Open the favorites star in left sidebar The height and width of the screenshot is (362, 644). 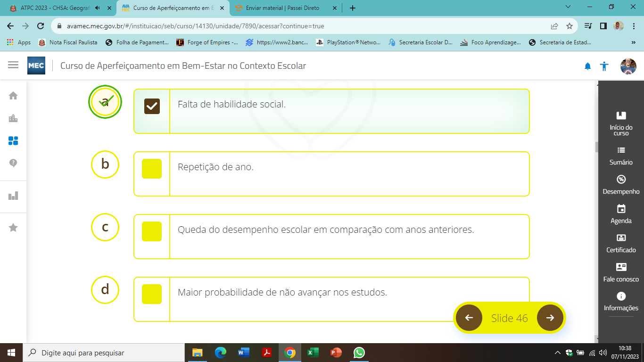(x=13, y=228)
